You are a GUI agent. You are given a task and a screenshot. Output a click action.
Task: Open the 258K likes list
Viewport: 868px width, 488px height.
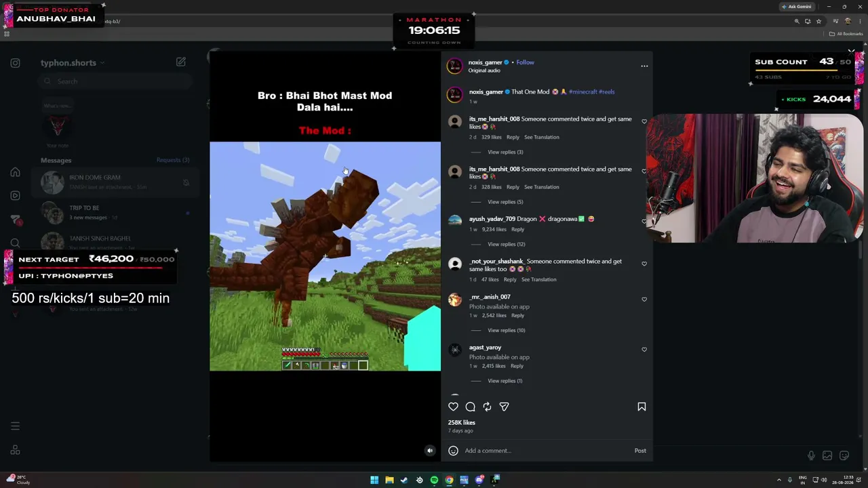tap(462, 422)
